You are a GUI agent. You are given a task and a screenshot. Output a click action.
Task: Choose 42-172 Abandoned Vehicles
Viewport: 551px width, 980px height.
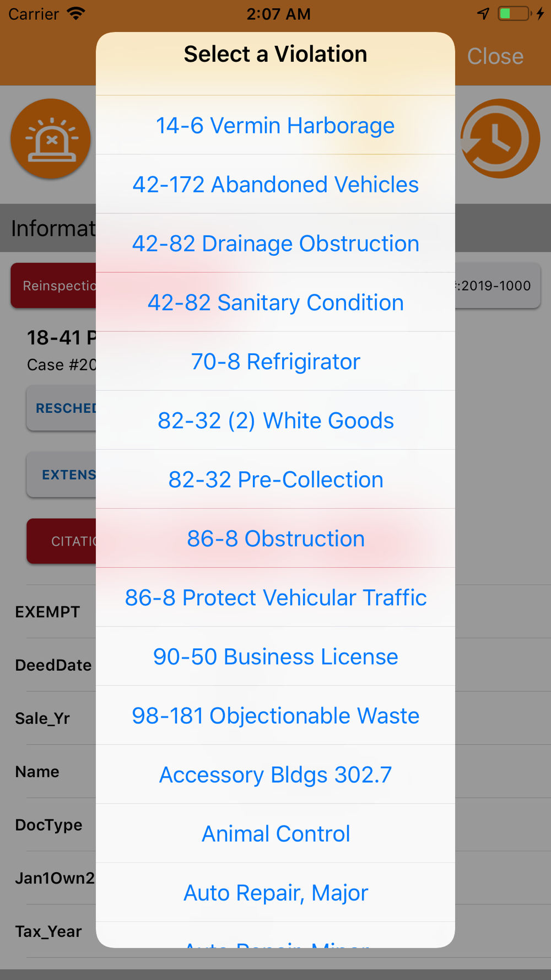coord(275,185)
